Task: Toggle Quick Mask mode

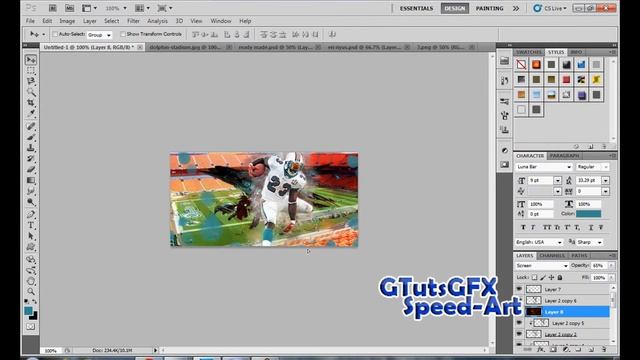Action: point(31,327)
